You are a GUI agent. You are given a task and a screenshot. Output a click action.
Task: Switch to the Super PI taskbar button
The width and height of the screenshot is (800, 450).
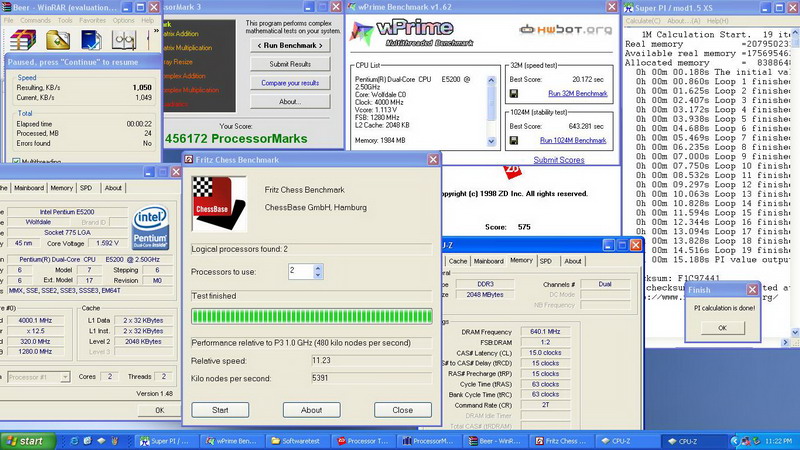(165, 441)
